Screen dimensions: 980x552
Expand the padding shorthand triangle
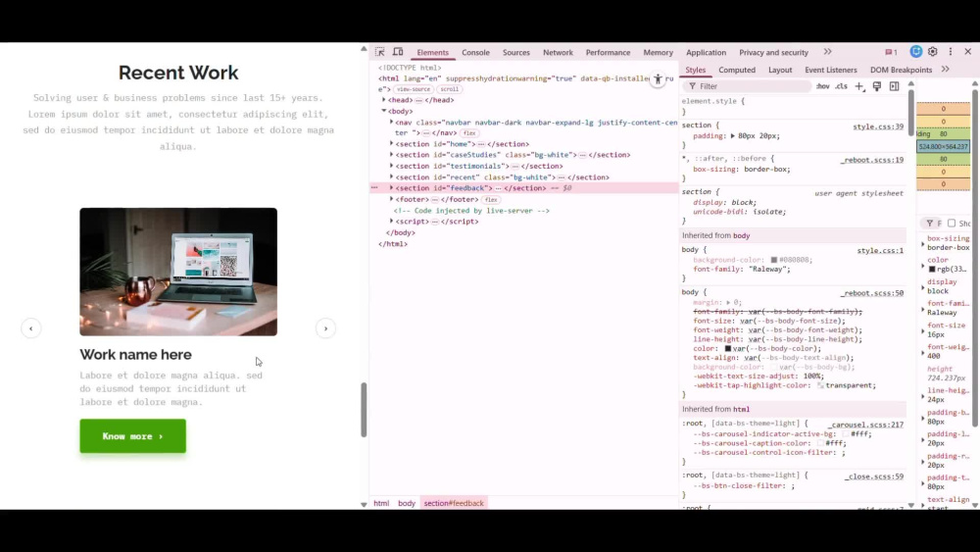tap(732, 135)
